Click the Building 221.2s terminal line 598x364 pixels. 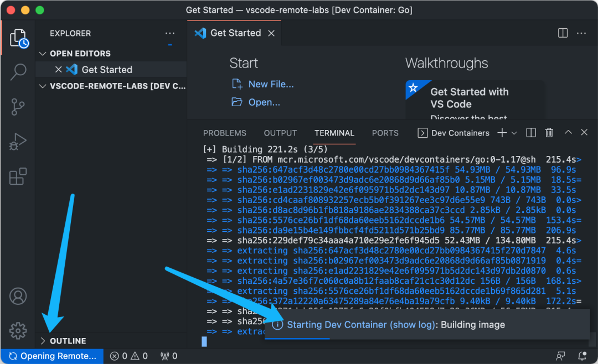(x=265, y=149)
